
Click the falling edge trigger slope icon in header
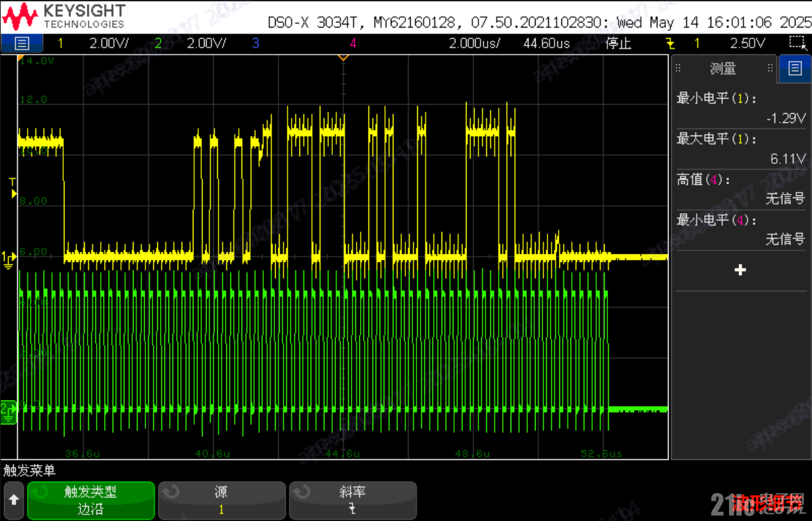tap(671, 44)
